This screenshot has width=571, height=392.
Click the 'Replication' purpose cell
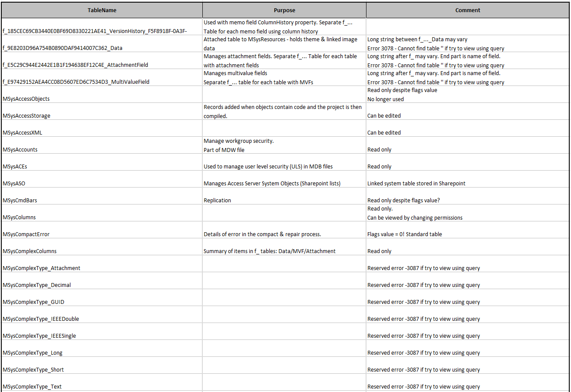pyautogui.click(x=284, y=196)
